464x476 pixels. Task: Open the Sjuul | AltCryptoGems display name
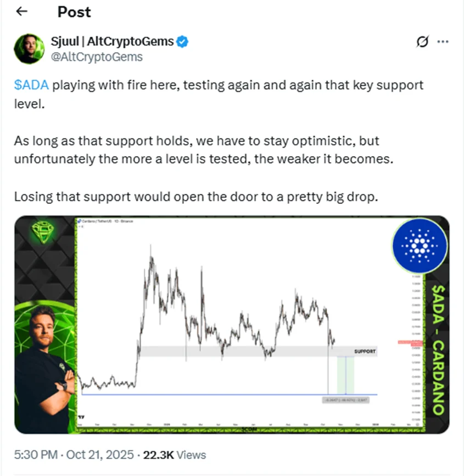tap(113, 41)
